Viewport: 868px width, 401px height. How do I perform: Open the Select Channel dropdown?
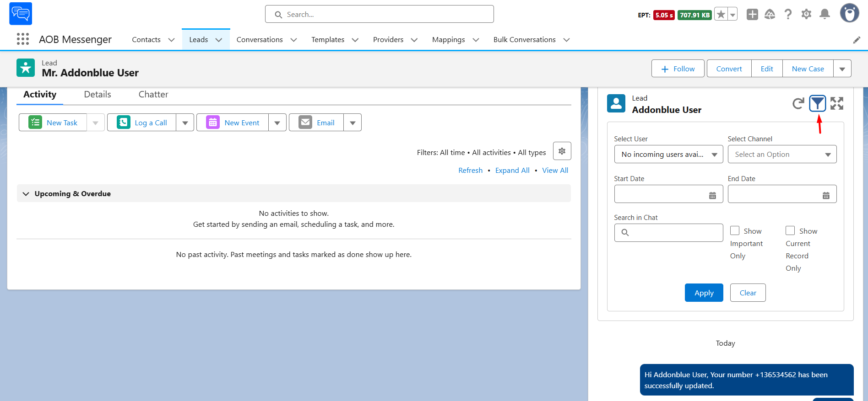pyautogui.click(x=782, y=154)
